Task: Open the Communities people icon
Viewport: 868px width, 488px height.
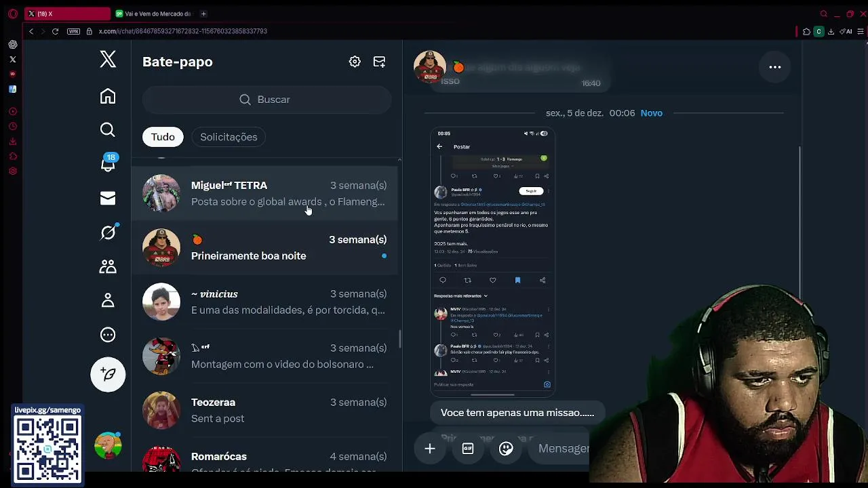Action: pyautogui.click(x=108, y=266)
